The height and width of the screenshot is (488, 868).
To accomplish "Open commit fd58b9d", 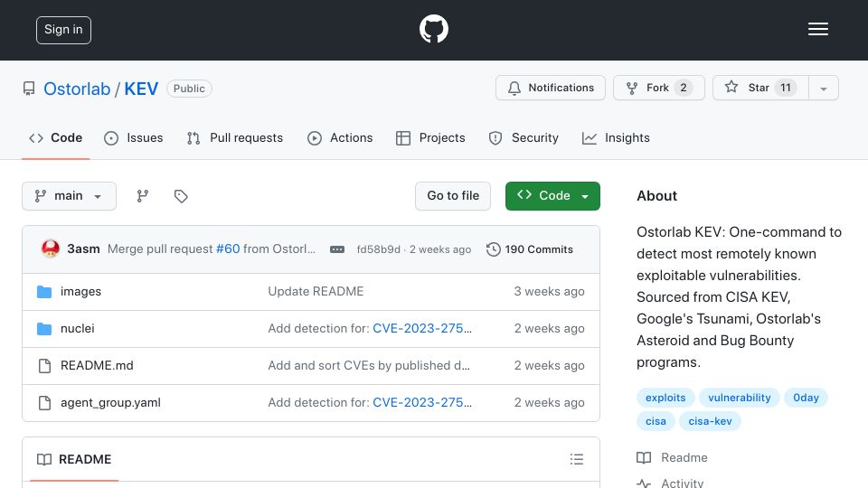I will pos(378,249).
